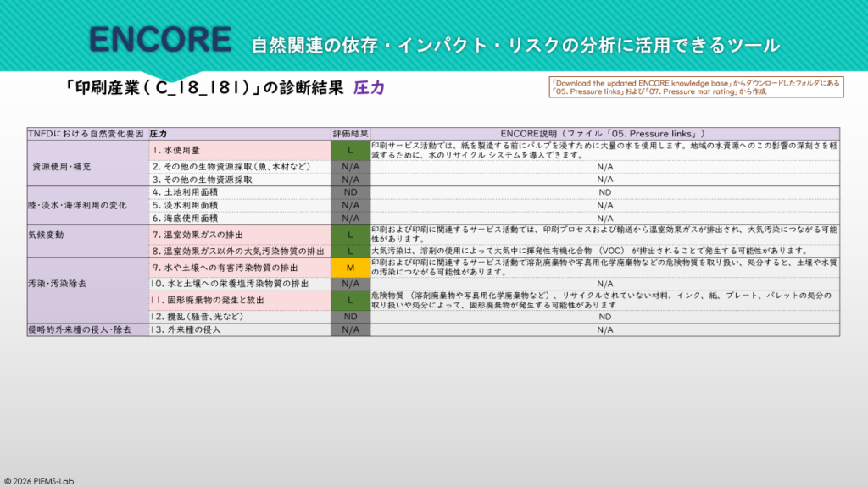The image size is (868, 487).
Task: Click the orange M rating cell
Action: 349,268
